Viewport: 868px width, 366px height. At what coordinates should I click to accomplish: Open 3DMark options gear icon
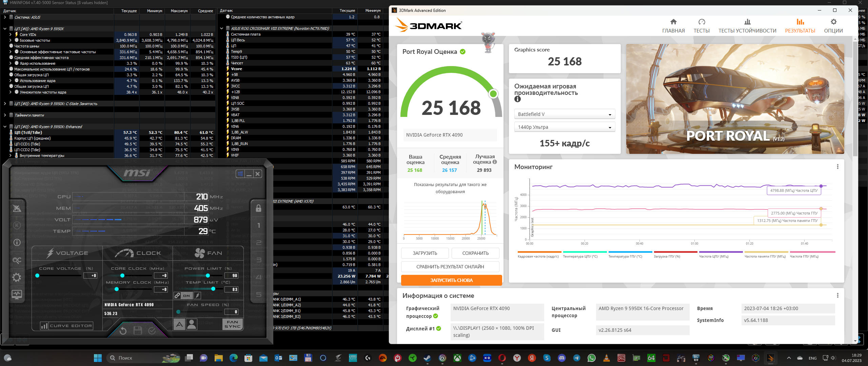833,22
